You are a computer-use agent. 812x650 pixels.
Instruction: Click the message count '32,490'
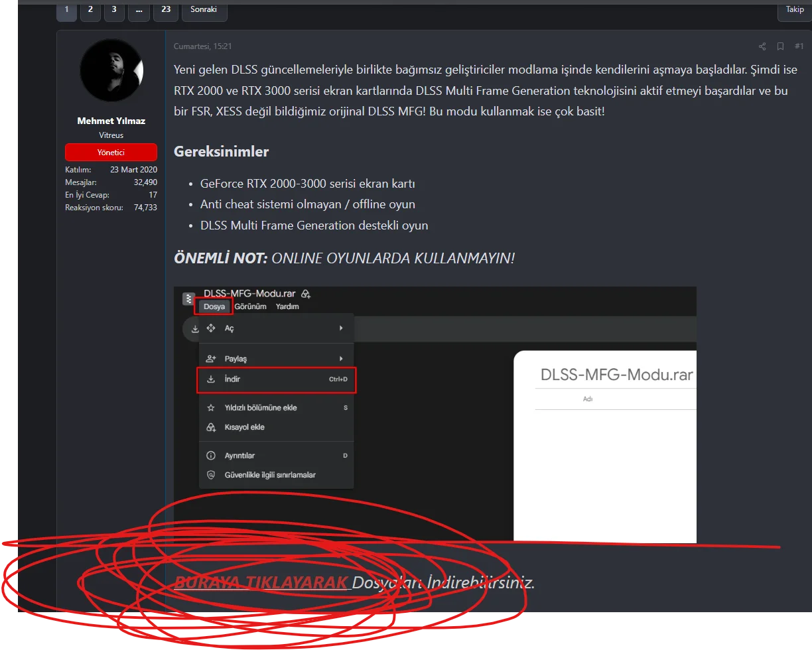[145, 182]
